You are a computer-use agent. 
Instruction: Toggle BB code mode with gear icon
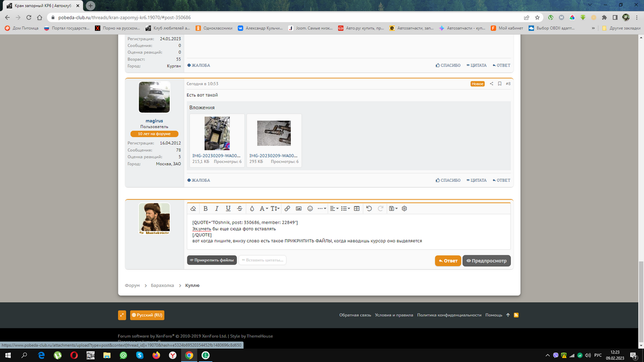[405, 209]
